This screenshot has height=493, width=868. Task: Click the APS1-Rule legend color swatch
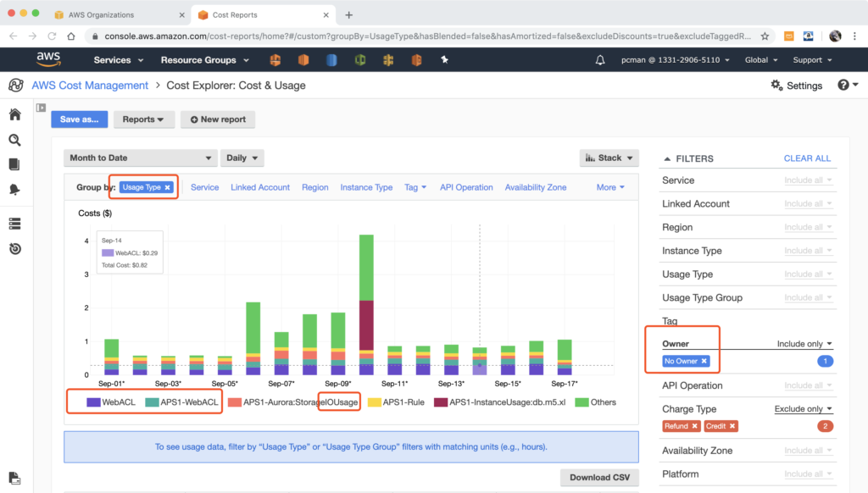click(x=374, y=402)
